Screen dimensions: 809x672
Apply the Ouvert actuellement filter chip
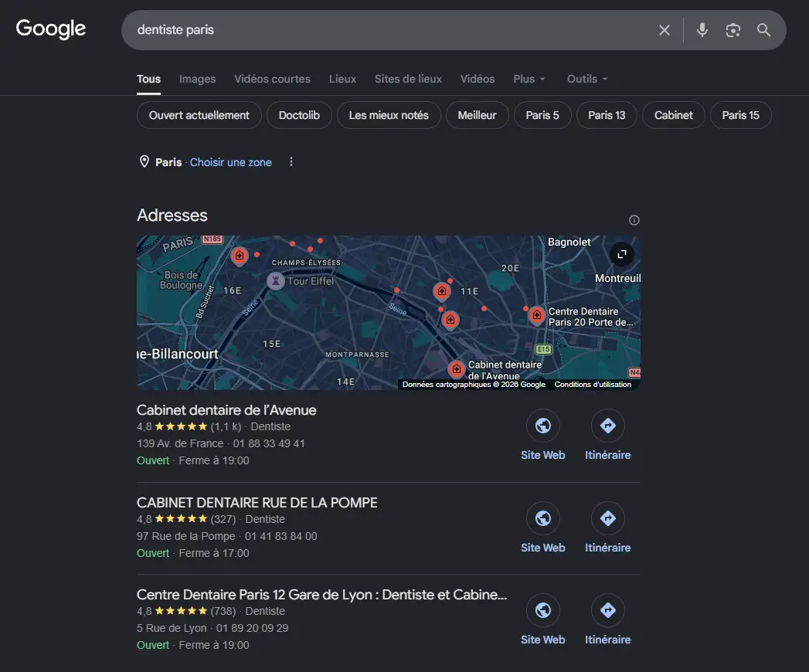[x=199, y=115]
